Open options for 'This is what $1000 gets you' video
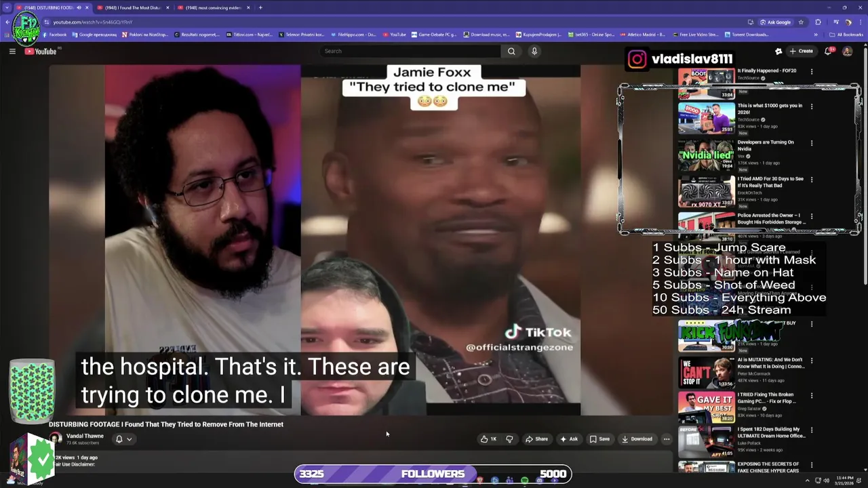 coord(812,106)
